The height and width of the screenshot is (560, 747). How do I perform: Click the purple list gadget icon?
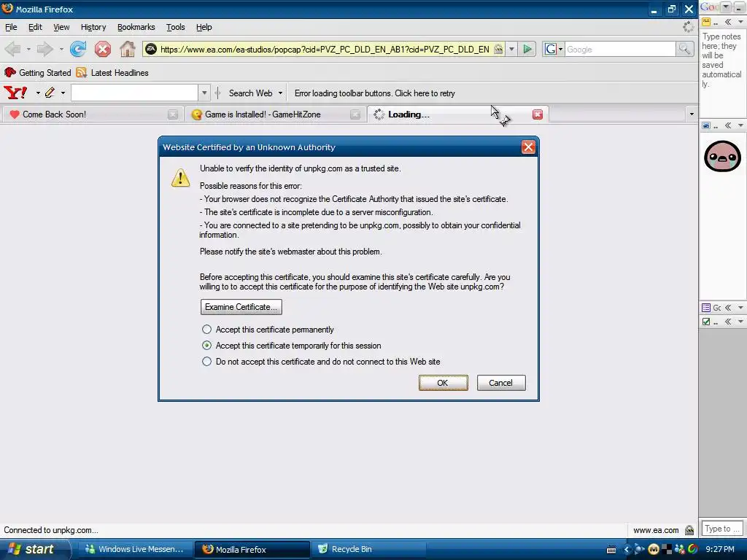706,308
